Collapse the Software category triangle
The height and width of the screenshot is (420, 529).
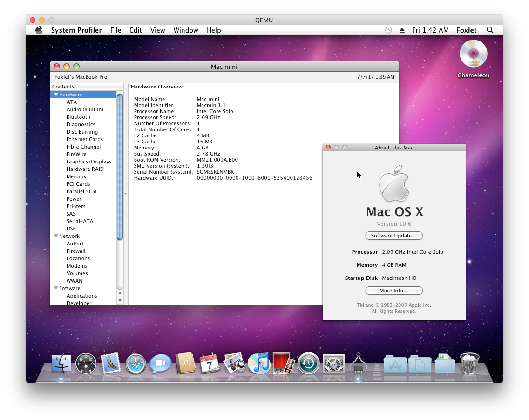[56, 288]
